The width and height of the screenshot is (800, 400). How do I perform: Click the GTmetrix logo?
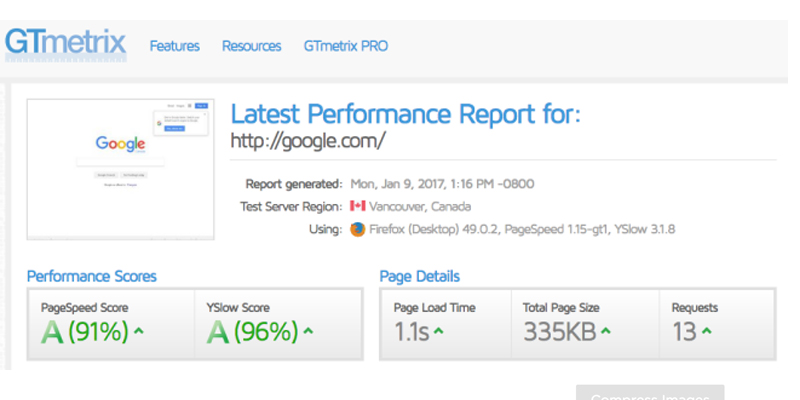(66, 44)
